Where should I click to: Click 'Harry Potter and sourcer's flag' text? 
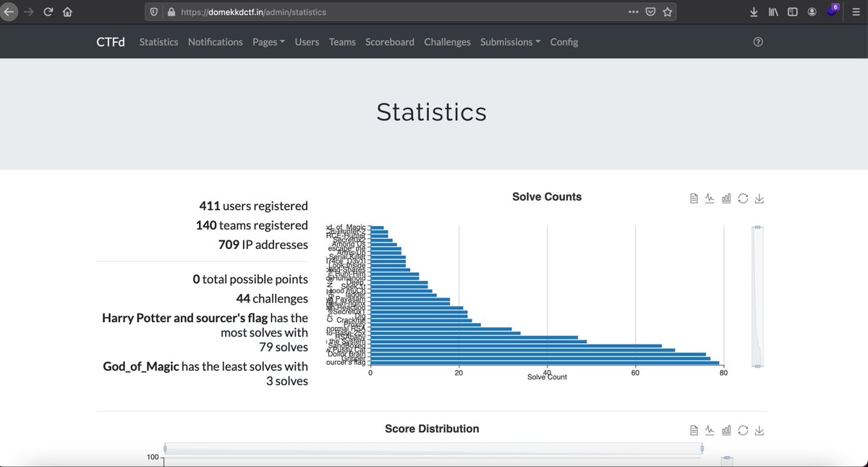point(185,318)
